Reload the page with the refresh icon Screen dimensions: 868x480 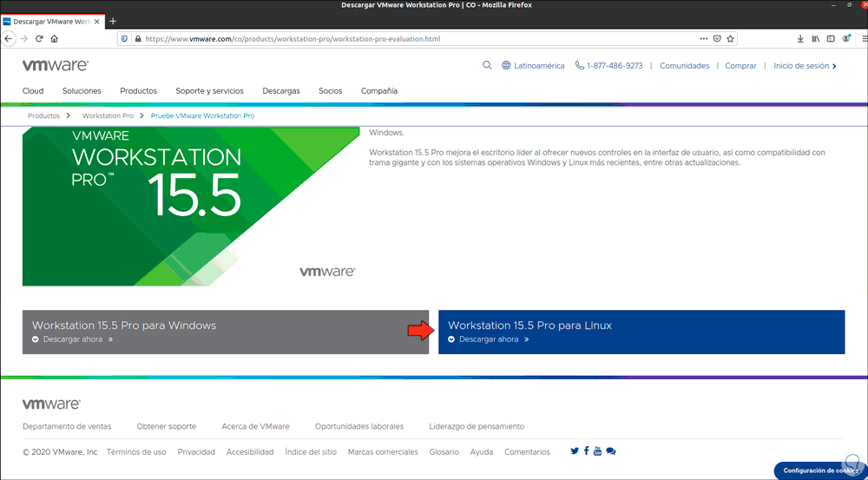[x=39, y=39]
